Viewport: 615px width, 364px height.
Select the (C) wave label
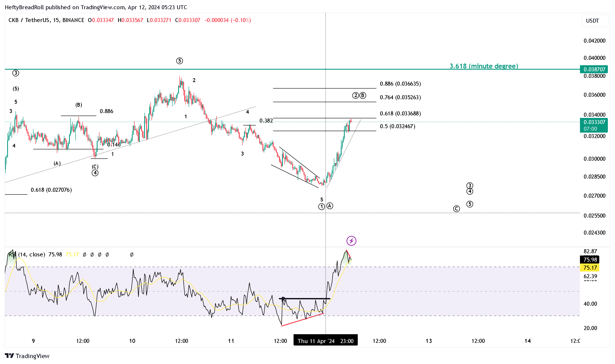95,167
